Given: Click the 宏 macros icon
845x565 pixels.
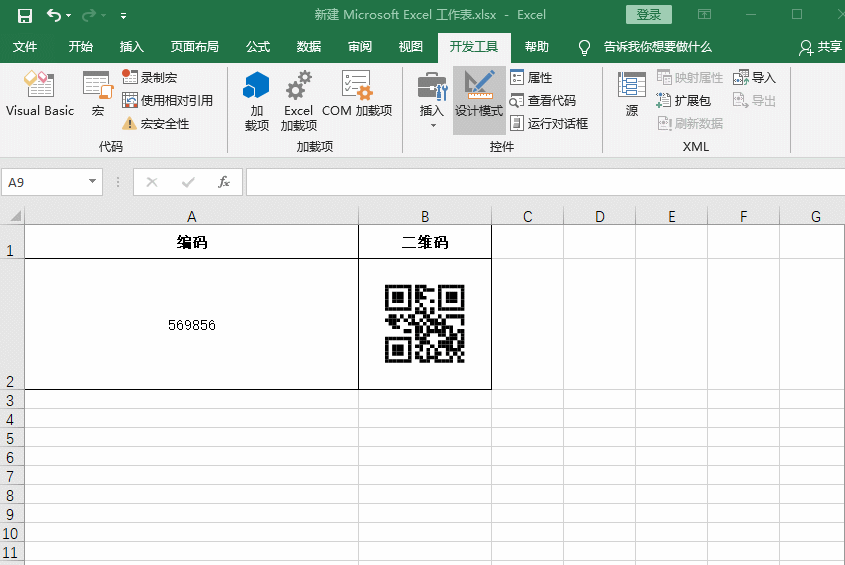Looking at the screenshot, I should (98, 94).
